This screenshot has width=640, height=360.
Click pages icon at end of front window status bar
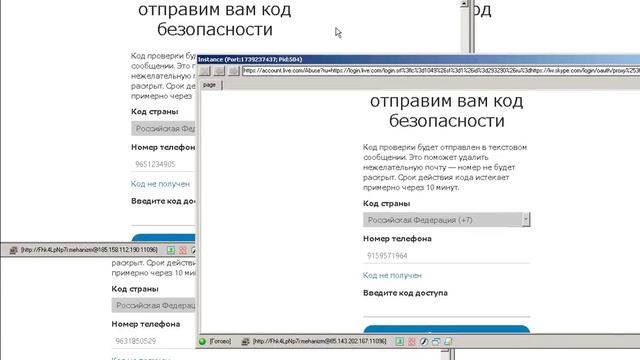pos(448,341)
